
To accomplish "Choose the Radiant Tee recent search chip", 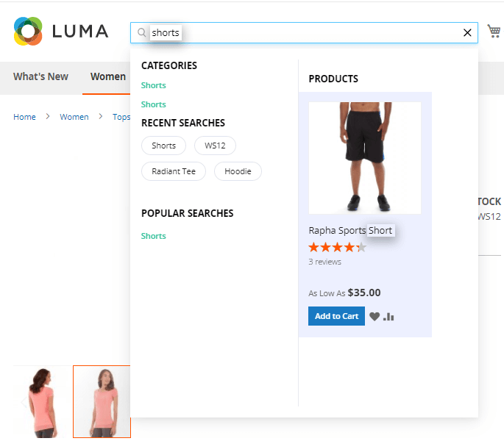I will (x=174, y=171).
